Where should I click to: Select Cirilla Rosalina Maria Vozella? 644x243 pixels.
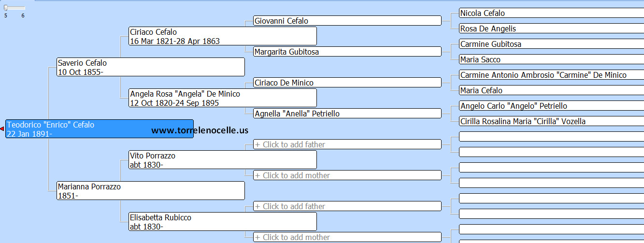click(x=551, y=121)
